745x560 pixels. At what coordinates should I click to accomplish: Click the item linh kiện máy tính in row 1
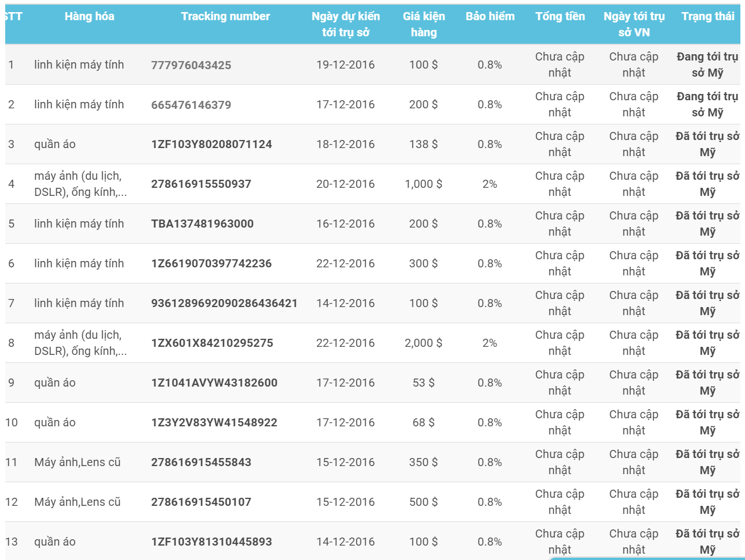click(79, 65)
